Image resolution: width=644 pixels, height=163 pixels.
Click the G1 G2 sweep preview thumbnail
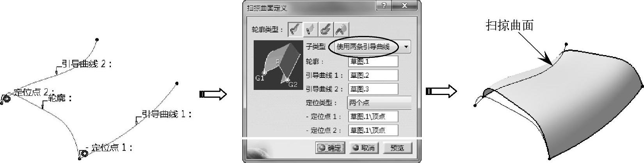point(278,65)
